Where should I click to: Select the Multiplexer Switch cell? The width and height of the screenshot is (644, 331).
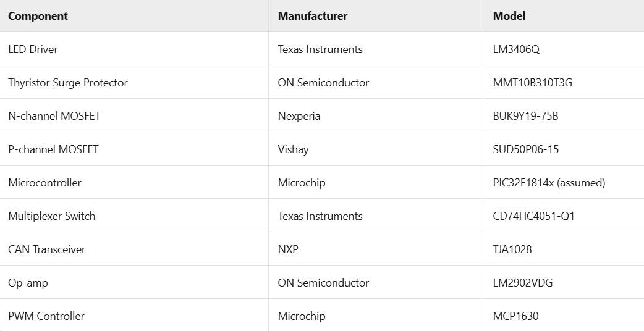[x=52, y=216]
